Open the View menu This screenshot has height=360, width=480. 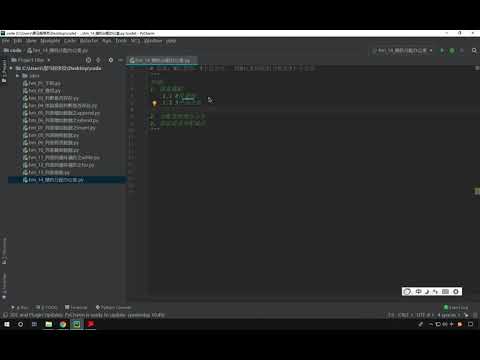[x=31, y=41]
